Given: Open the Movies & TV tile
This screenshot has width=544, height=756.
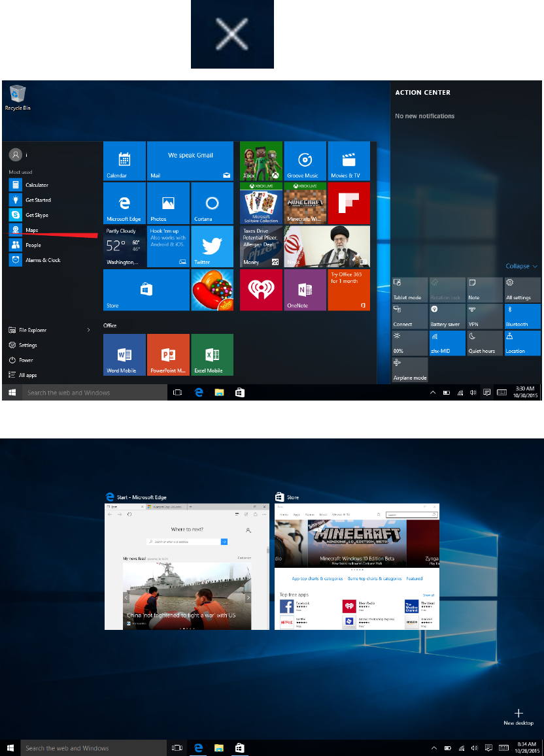Looking at the screenshot, I should click(348, 161).
